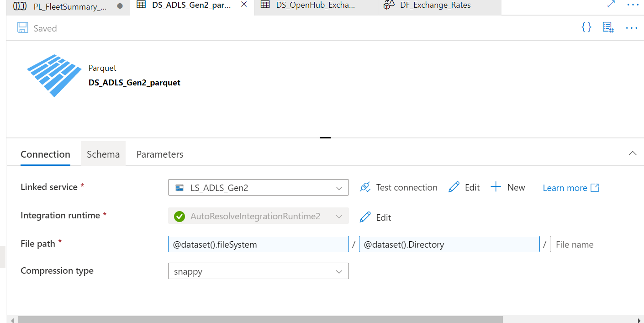Image resolution: width=644 pixels, height=323 pixels.
Task: Open dataset properties via the settings-list icon
Action: pos(608,27)
